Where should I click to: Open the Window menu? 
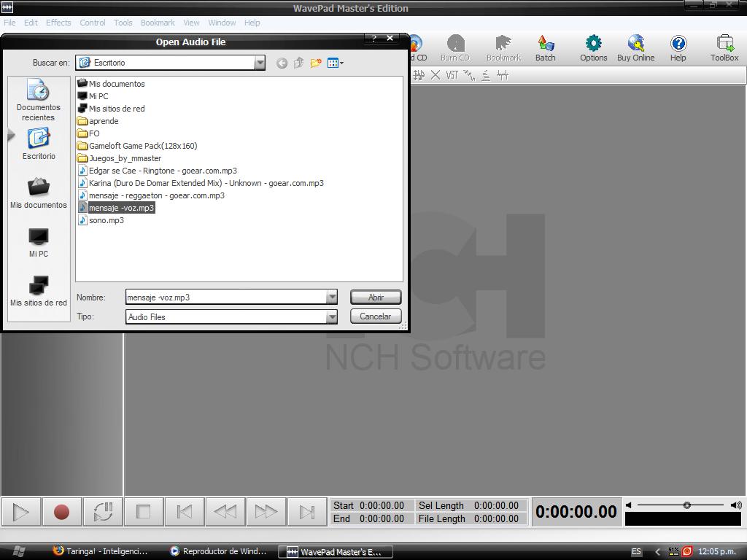(x=222, y=23)
